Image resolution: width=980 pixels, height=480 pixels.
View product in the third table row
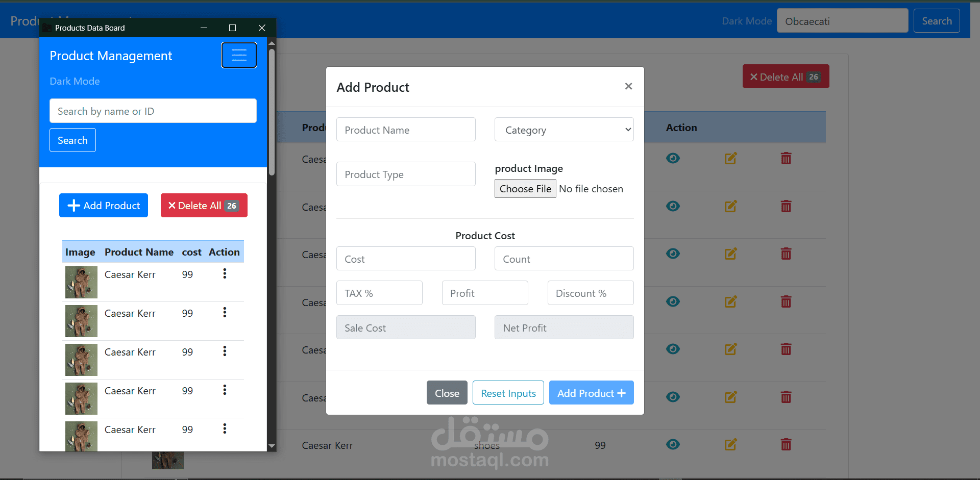point(673,254)
